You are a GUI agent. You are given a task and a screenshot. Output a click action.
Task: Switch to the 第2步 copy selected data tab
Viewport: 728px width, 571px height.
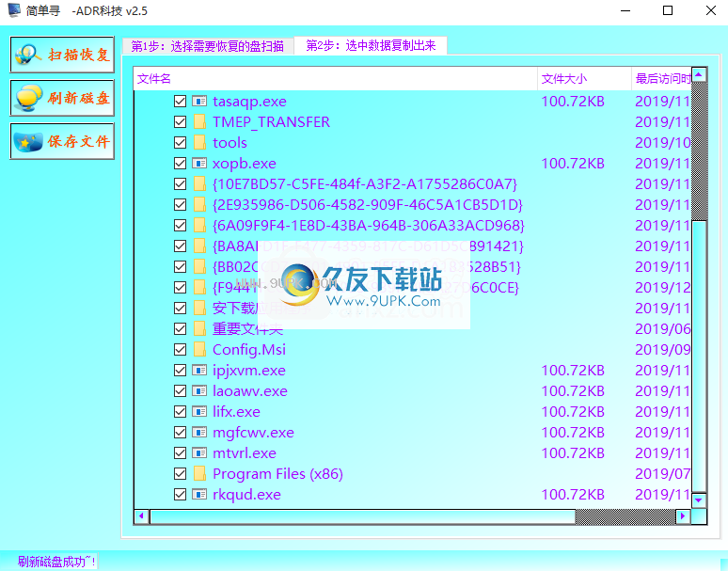(x=371, y=45)
